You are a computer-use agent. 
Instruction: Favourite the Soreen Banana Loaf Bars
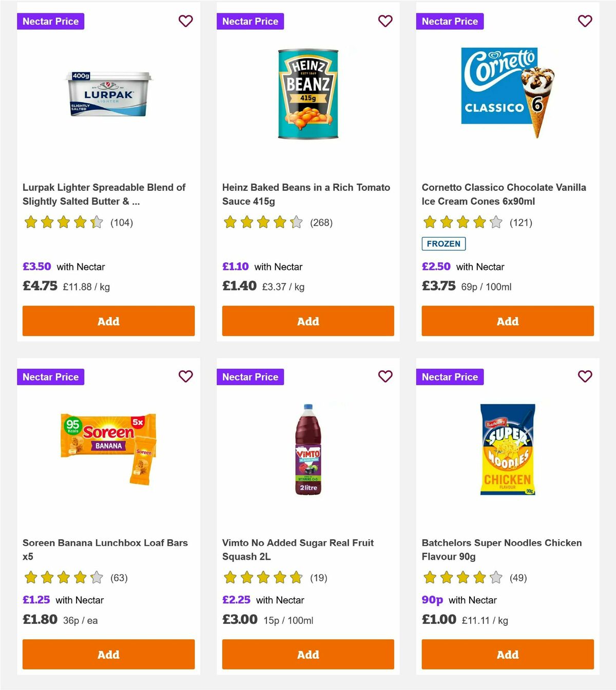[185, 377]
